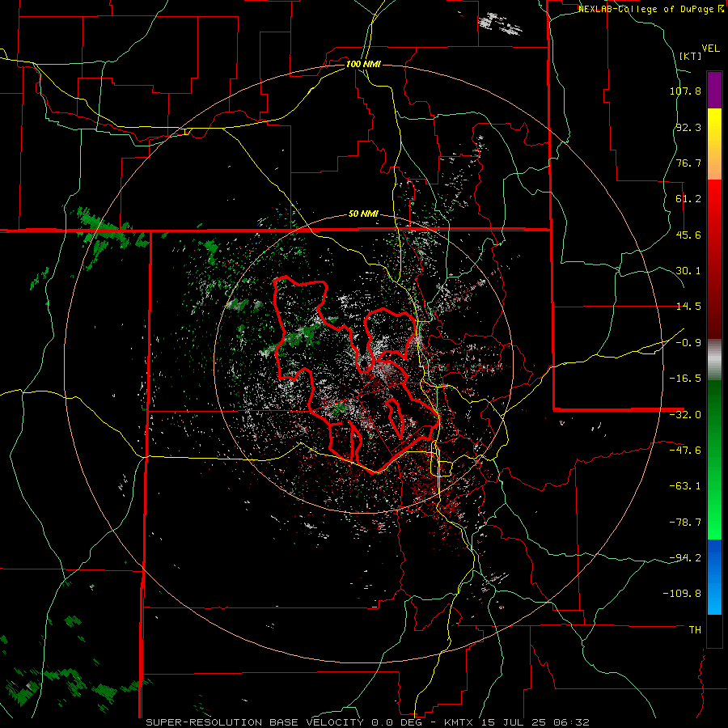Pick the gray near-zero segment of the color bar
The height and width of the screenshot is (728, 728).
[714, 360]
